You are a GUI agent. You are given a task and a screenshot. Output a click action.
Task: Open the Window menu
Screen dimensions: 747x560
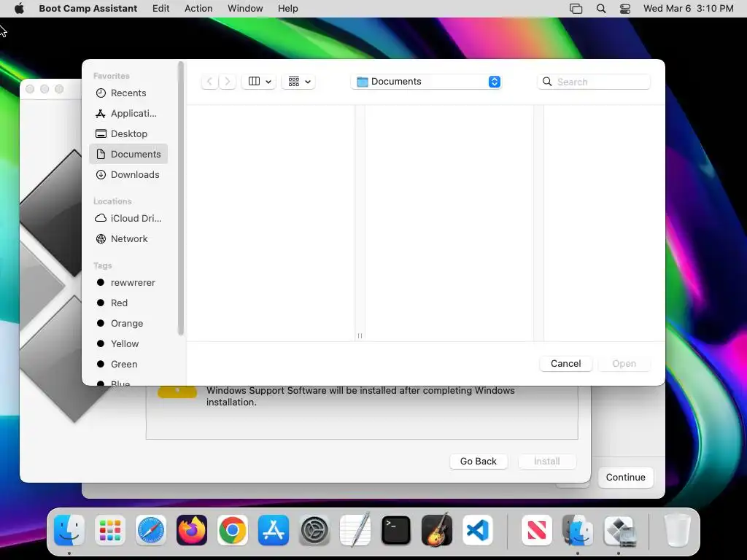[x=245, y=8]
